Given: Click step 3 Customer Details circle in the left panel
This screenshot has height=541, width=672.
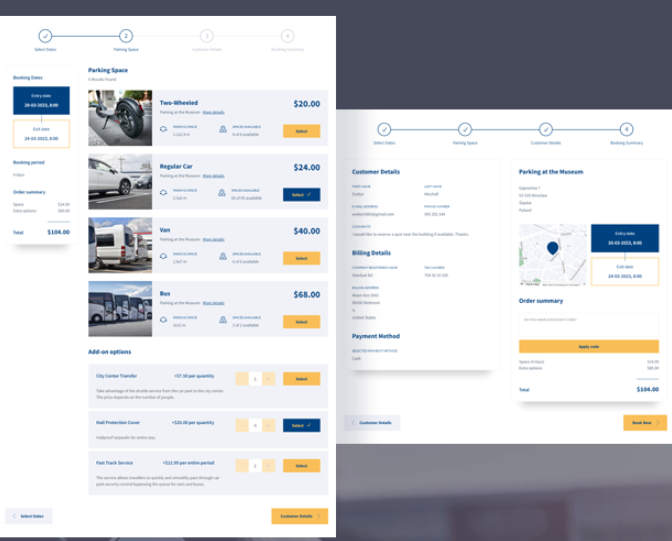Looking at the screenshot, I should click(207, 36).
